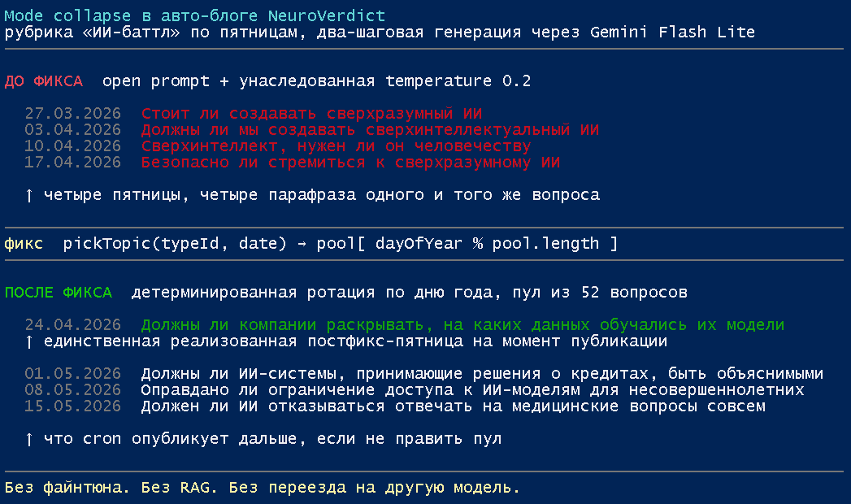Open topic "Стоит ли создавать сверхразумный ИИ"
Viewport: 851px width, 504px height.
click(317, 114)
